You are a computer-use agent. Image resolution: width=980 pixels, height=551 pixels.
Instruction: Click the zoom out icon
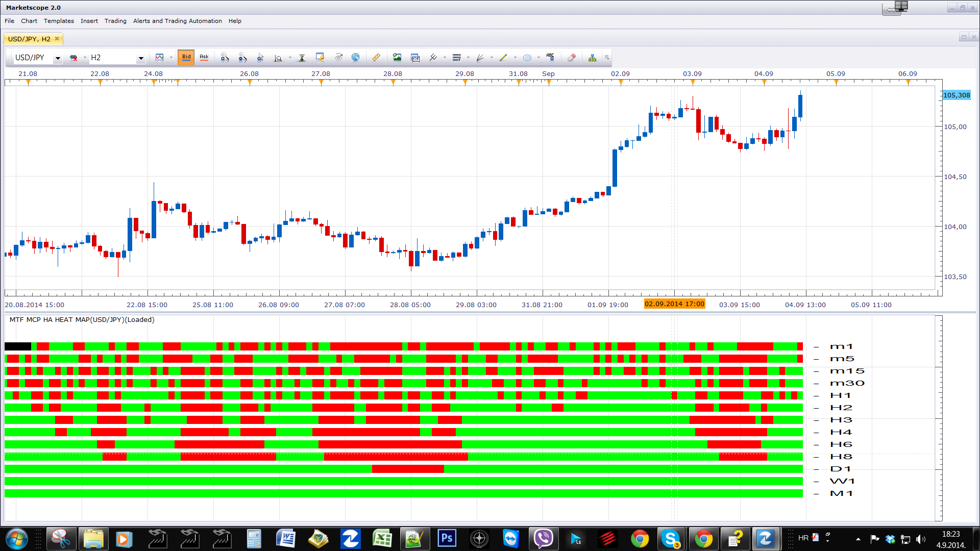pyautogui.click(x=243, y=58)
